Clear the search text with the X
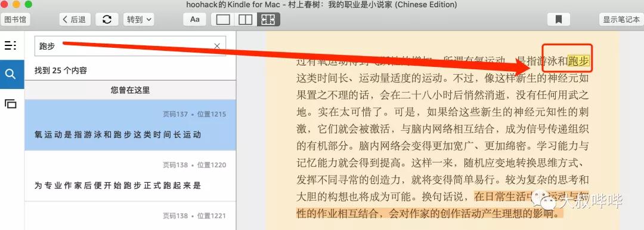This screenshot has width=644, height=230. pyautogui.click(x=217, y=46)
